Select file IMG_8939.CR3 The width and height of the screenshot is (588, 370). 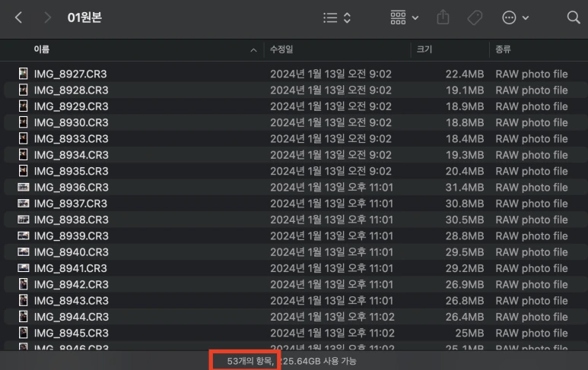point(72,236)
